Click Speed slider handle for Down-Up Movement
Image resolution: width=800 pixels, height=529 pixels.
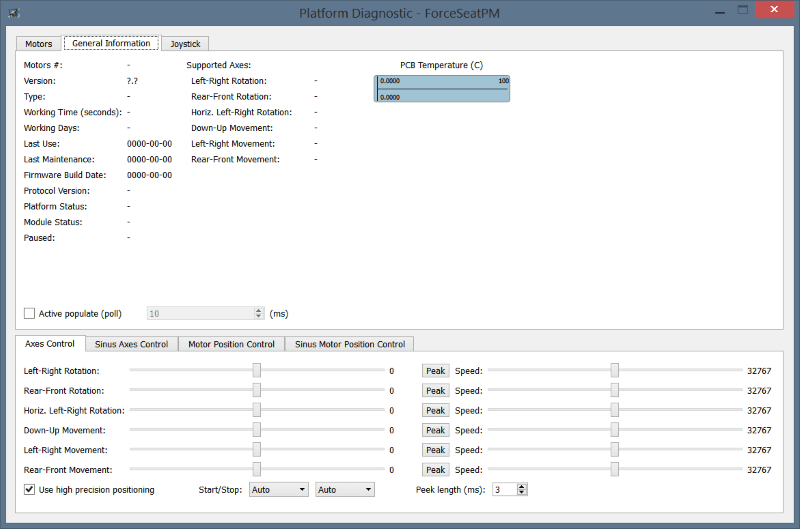click(615, 430)
